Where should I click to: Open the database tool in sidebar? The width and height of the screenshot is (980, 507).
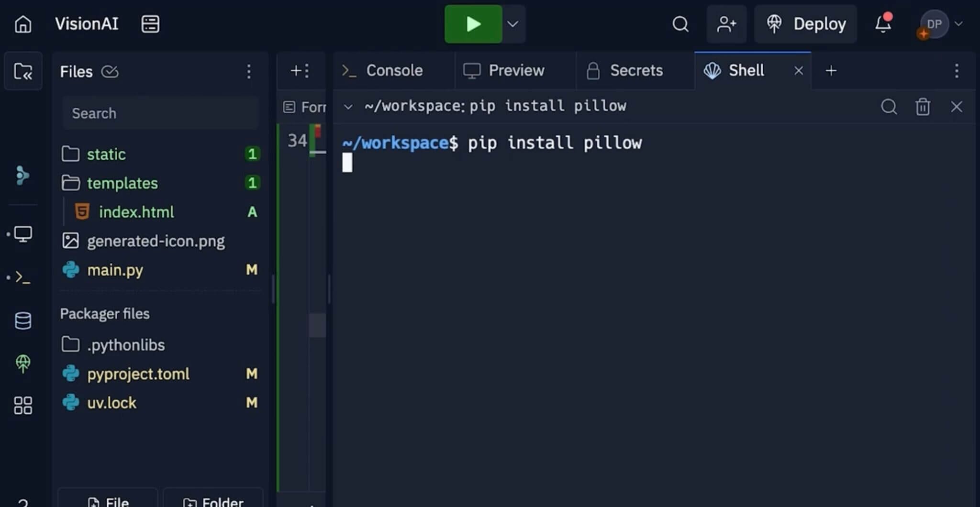pyautogui.click(x=23, y=320)
